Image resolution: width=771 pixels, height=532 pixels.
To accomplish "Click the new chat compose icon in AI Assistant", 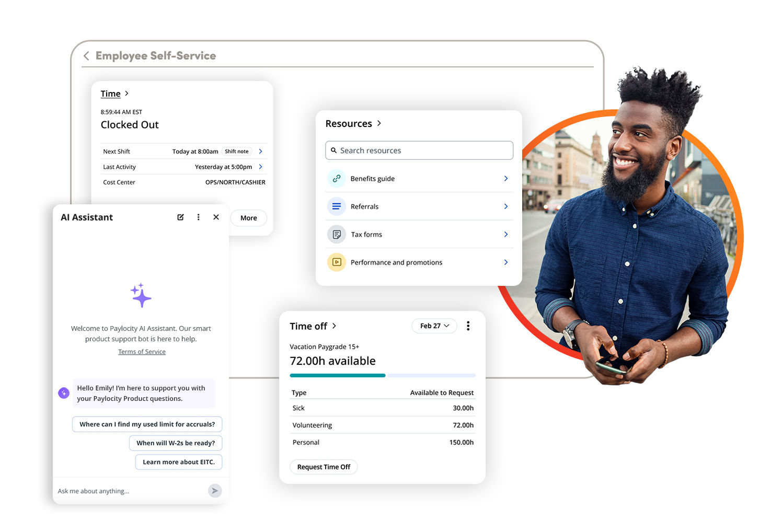I will (x=180, y=217).
